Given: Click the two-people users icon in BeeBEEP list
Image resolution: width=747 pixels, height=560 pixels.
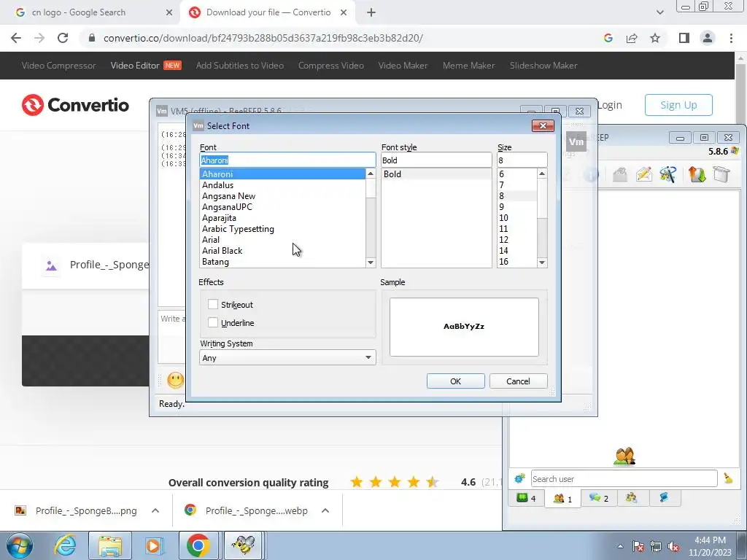Looking at the screenshot, I should [x=624, y=456].
